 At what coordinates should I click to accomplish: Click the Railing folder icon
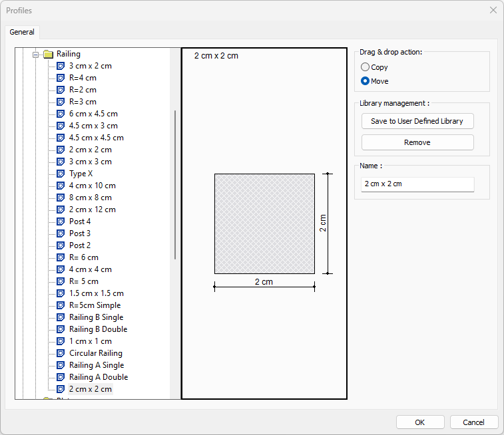coord(48,55)
